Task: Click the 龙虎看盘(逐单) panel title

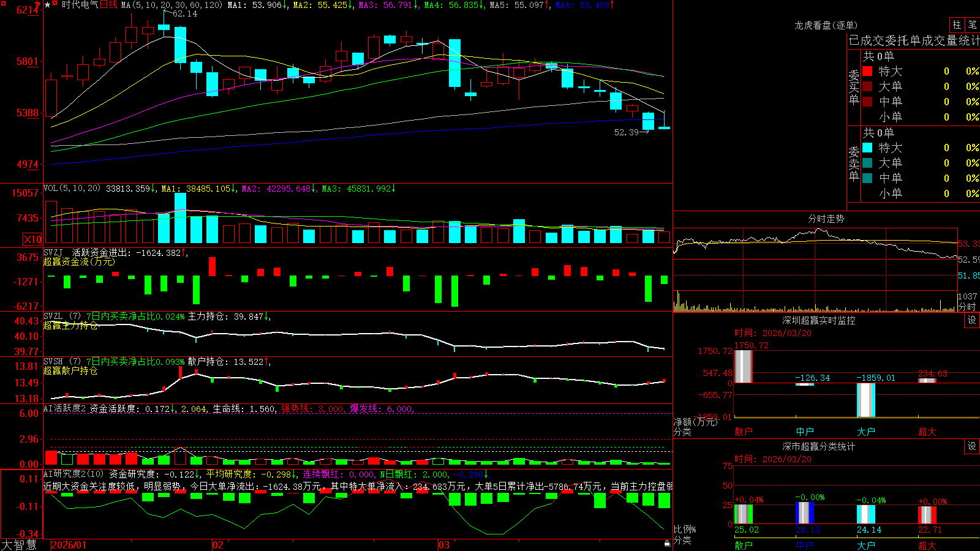Action: (826, 25)
